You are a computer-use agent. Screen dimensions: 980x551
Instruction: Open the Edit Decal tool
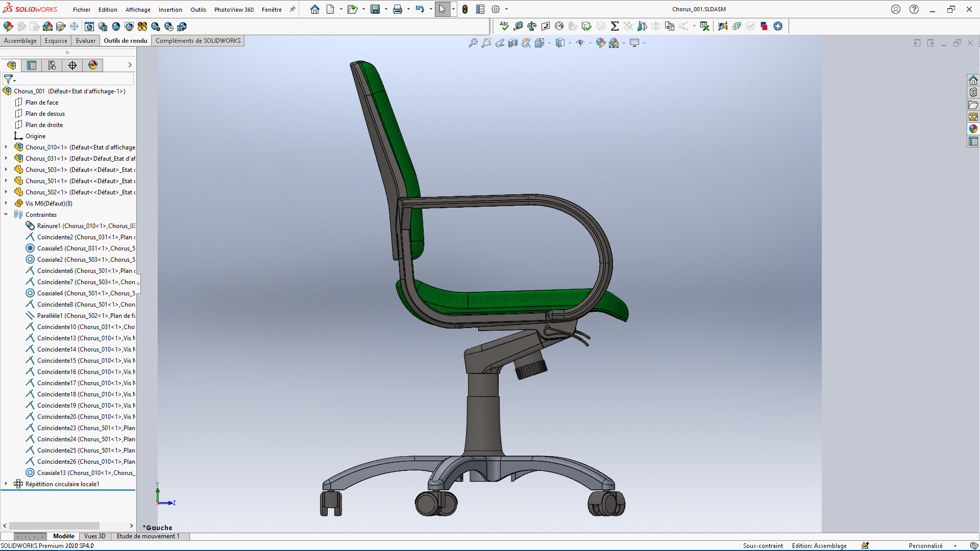tap(61, 27)
